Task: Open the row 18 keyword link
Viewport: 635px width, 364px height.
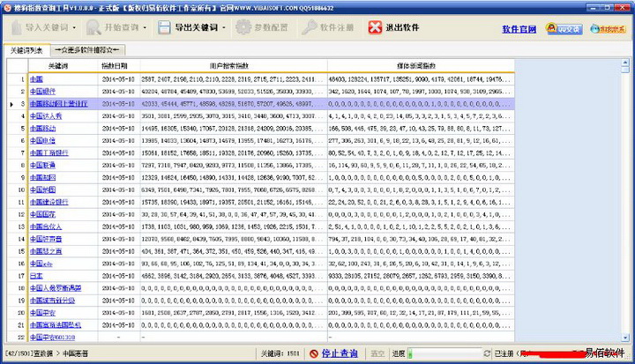Action: click(56, 288)
